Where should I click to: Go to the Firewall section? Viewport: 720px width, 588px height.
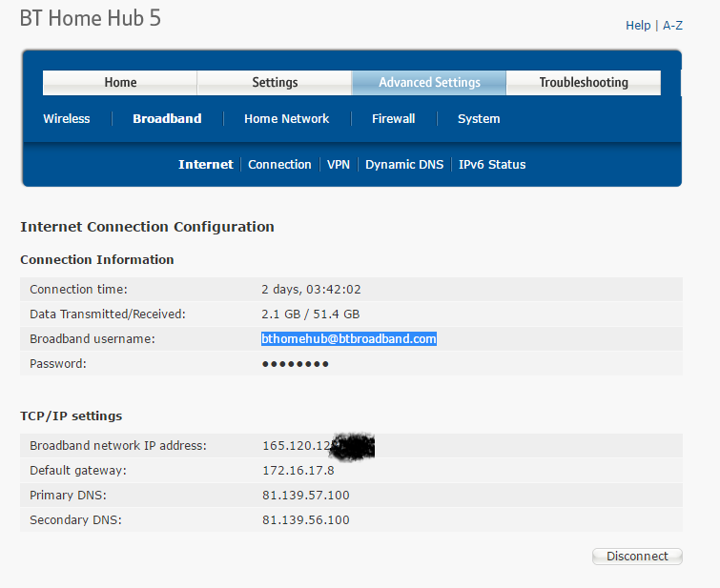[394, 119]
